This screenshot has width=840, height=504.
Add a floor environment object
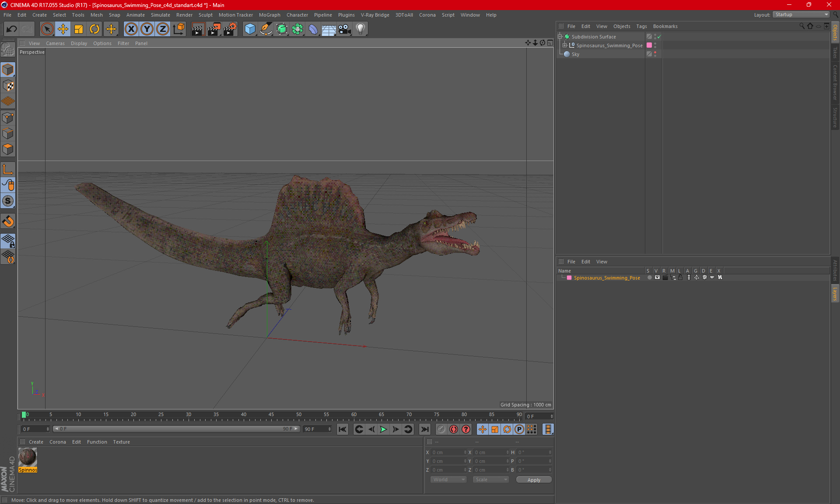pyautogui.click(x=329, y=29)
